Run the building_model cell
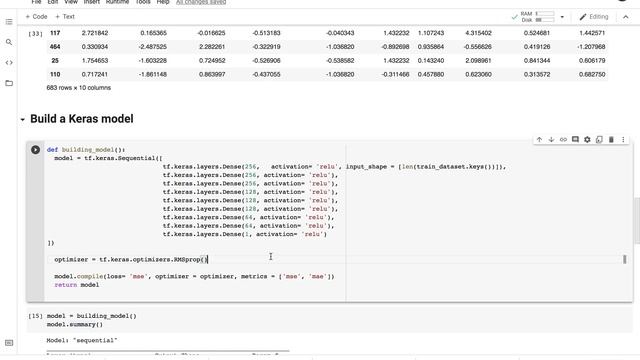640x360 pixels. click(36, 150)
